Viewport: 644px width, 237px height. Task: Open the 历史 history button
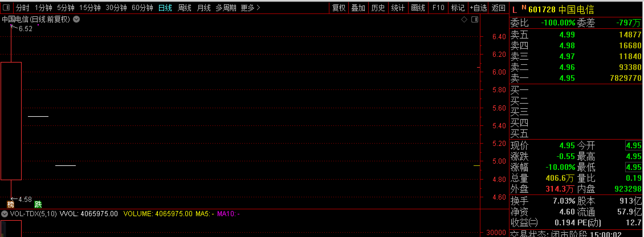pos(378,8)
